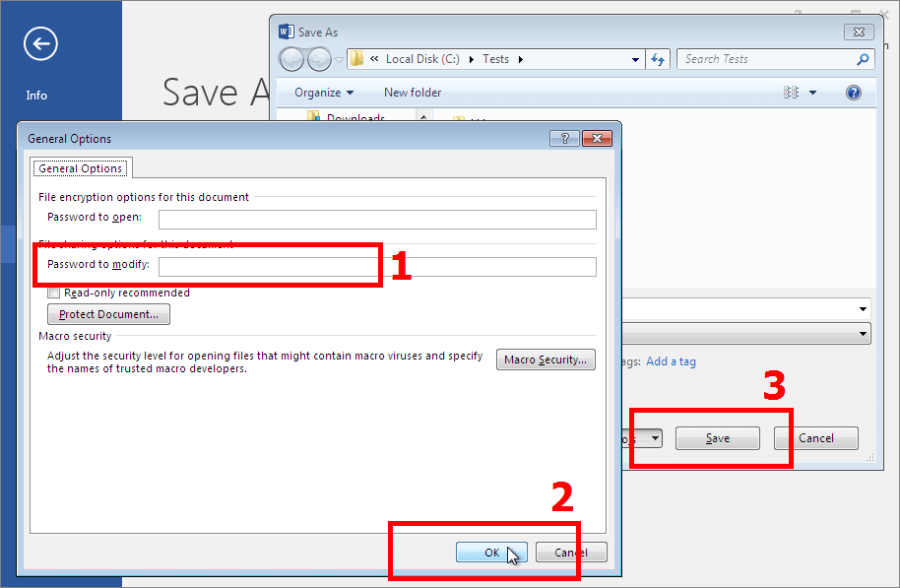Viewport: 900px width, 588px height.
Task: Click New folder in Save As toolbar
Action: click(413, 93)
